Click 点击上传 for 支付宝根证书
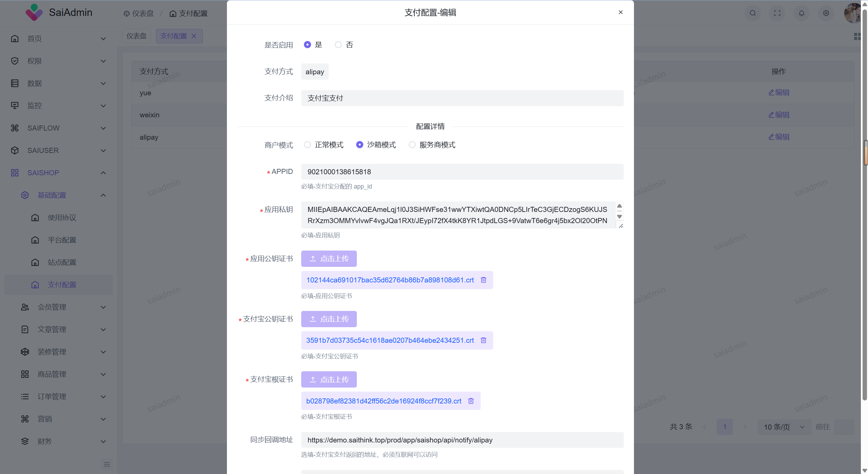This screenshot has height=474, width=868. [329, 379]
